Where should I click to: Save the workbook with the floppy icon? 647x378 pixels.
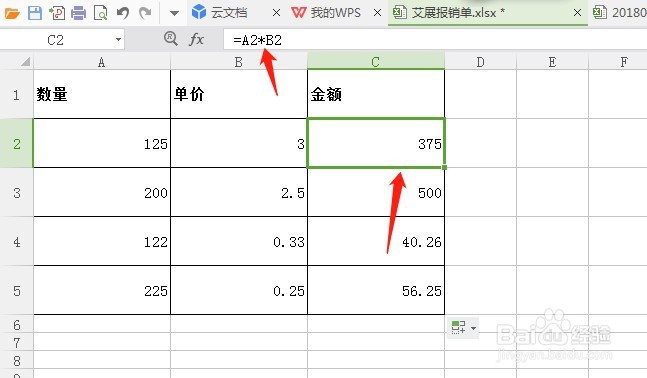(x=35, y=13)
